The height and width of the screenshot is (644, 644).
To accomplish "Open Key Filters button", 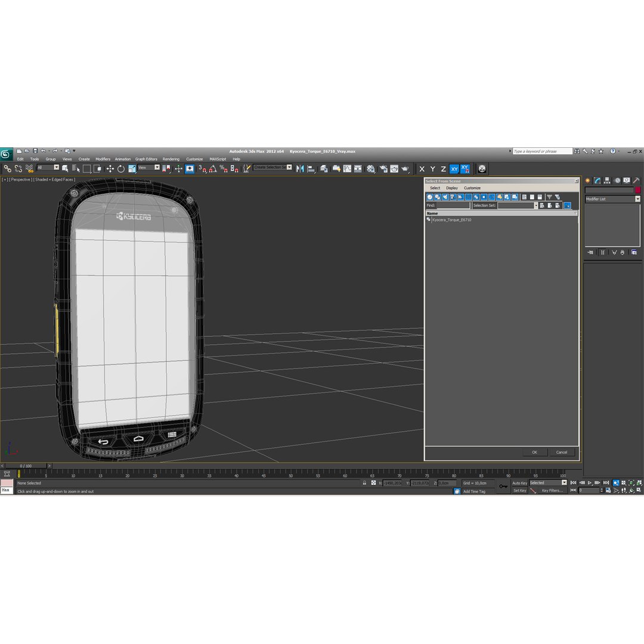I will (x=552, y=491).
